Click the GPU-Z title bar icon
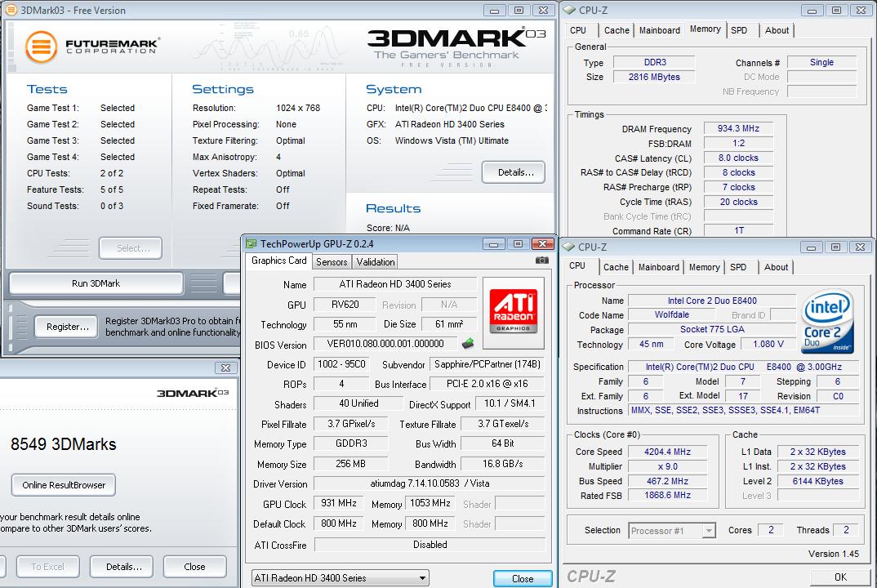Image resolution: width=877 pixels, height=588 pixels. click(252, 243)
